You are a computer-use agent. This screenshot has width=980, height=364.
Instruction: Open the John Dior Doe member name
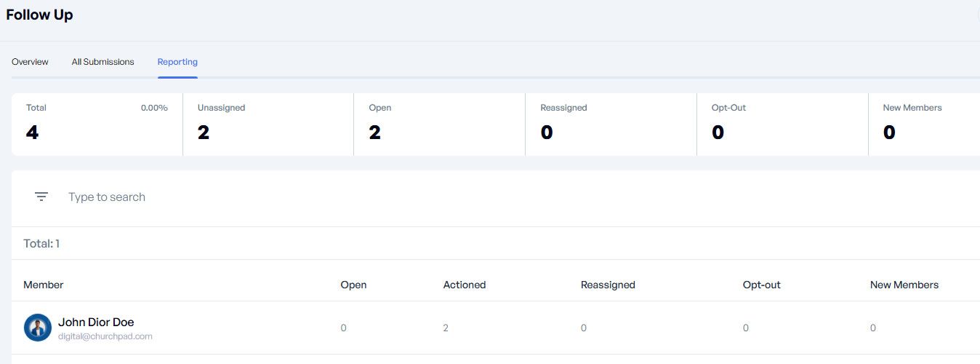point(96,322)
